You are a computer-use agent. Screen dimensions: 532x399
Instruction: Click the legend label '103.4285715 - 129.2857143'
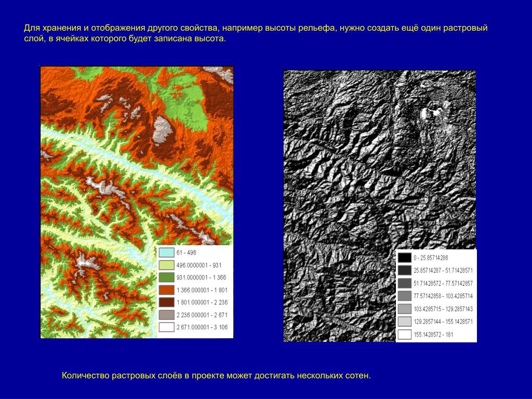pyautogui.click(x=443, y=309)
